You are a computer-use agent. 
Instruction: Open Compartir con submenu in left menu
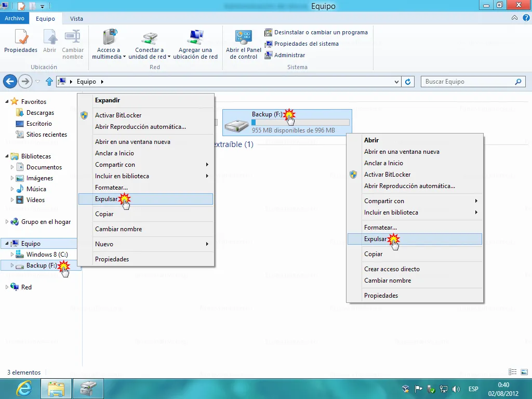145,165
